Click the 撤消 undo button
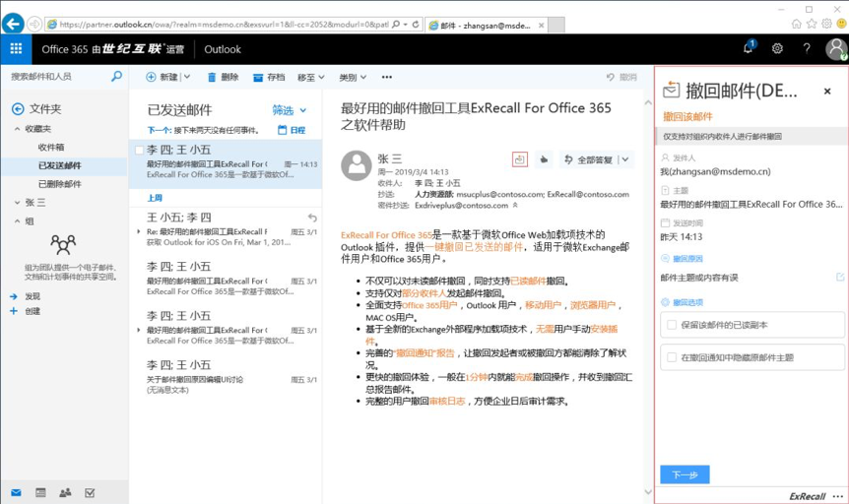 click(x=621, y=77)
